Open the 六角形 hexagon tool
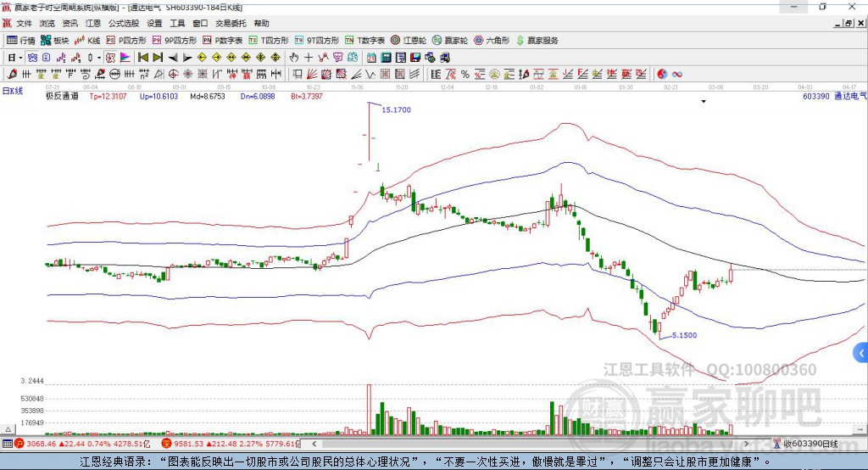Screen dimensions: 868x470 pos(492,41)
